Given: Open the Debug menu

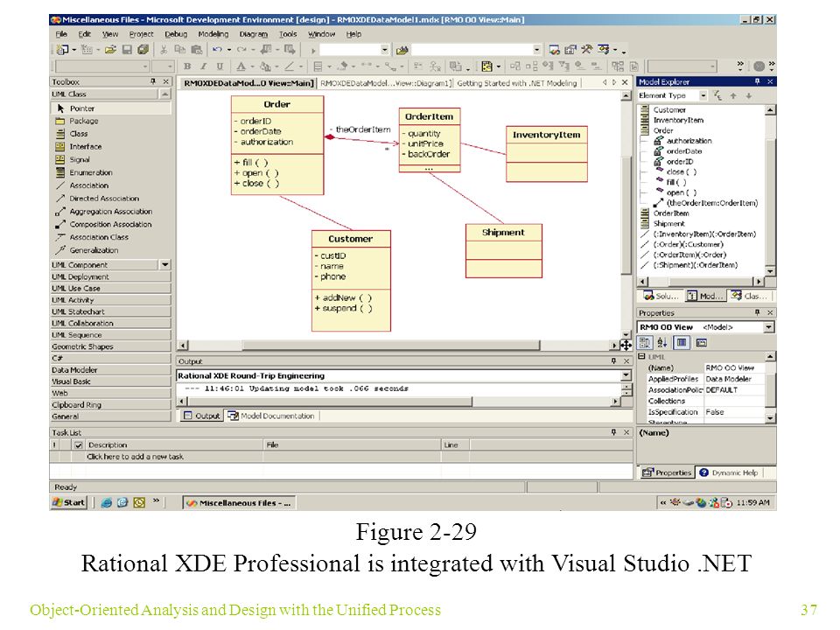Looking at the screenshot, I should 176,34.
